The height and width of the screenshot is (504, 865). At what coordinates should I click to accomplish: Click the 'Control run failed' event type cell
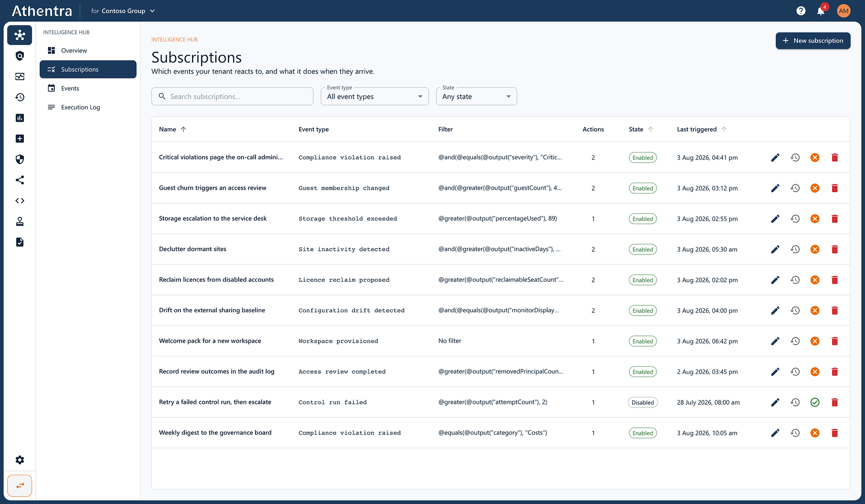[x=332, y=402]
